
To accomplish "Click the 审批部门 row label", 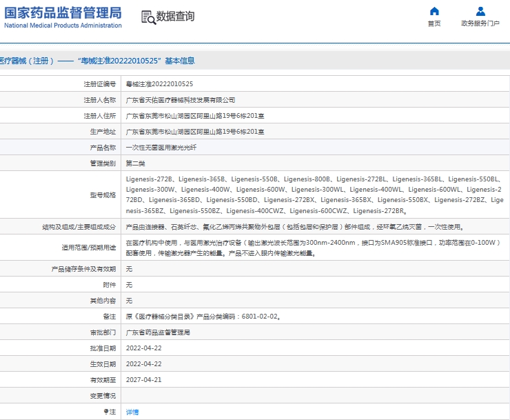I will pos(103,332).
